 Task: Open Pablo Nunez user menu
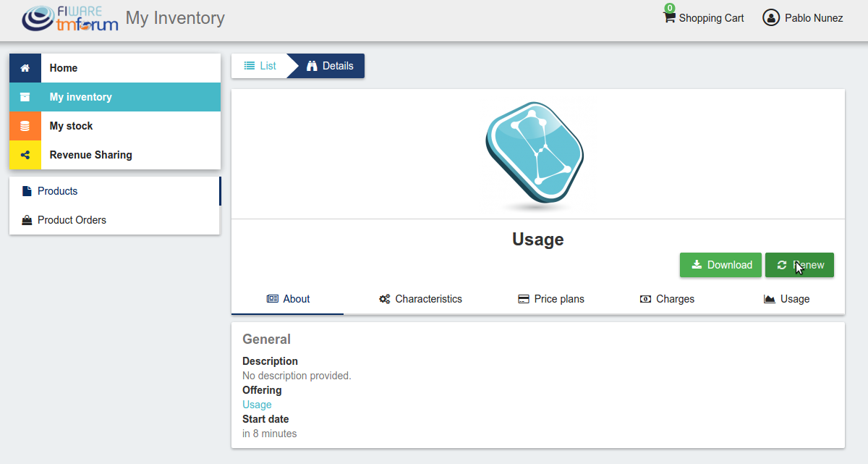803,18
